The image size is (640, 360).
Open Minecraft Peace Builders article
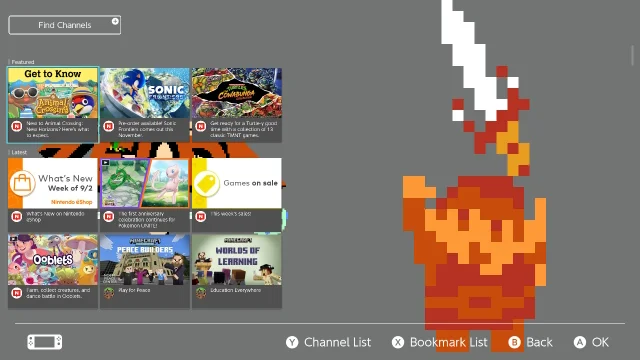145,271
